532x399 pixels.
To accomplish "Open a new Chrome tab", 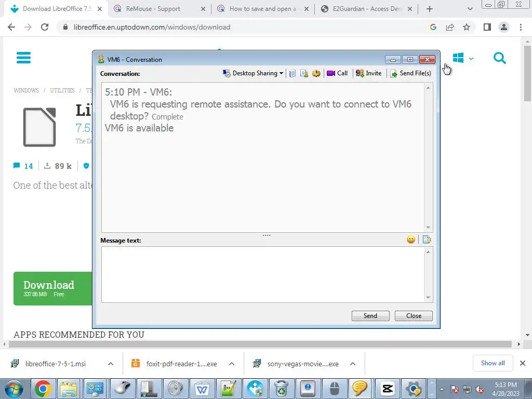I will click(430, 9).
